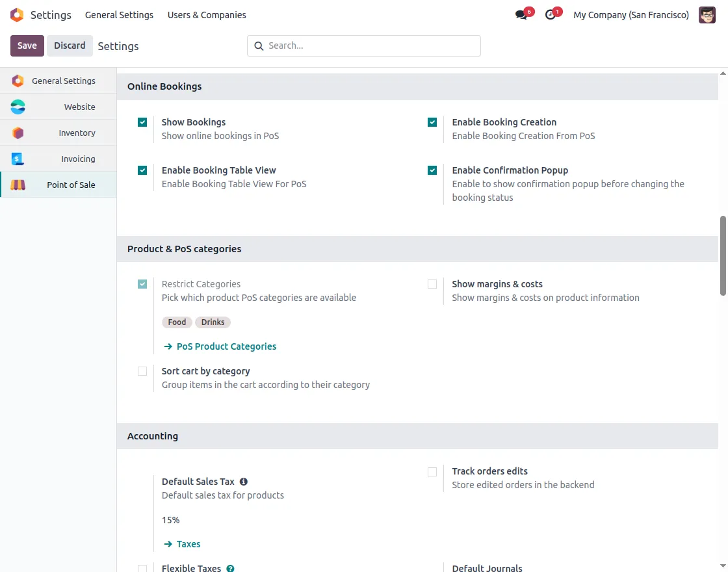Click the Odoo Settings app logo
The width and height of the screenshot is (728, 572).
(x=16, y=14)
